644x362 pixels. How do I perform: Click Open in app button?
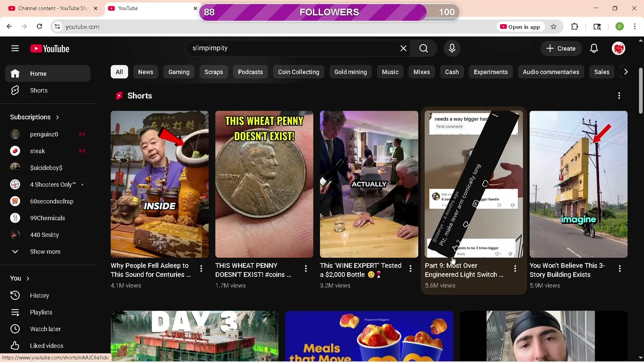point(520,27)
